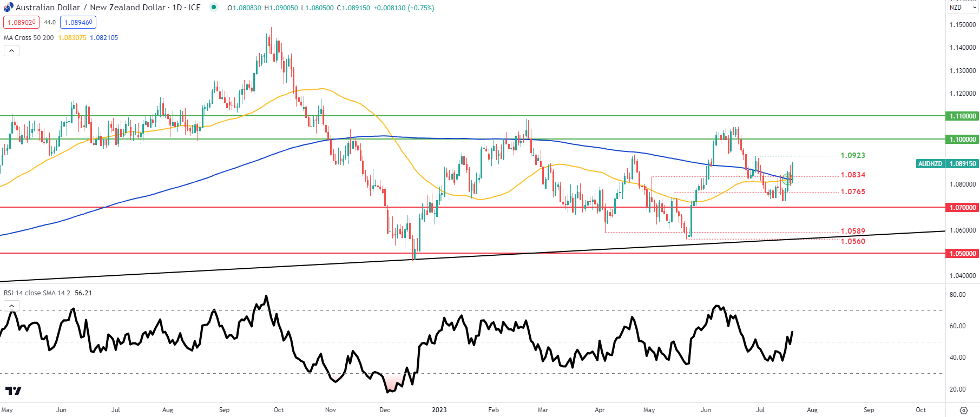
Task: Click the TradingView logo
Action: pyautogui.click(x=14, y=390)
